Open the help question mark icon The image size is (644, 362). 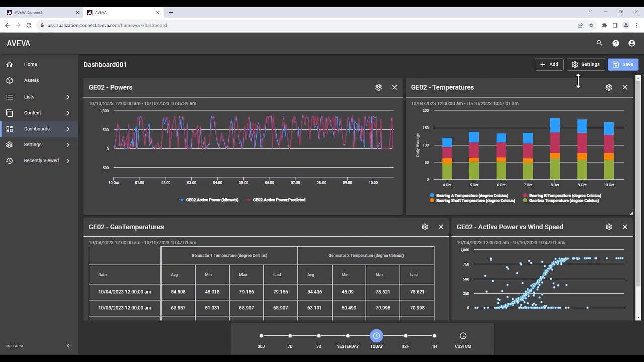point(616,43)
